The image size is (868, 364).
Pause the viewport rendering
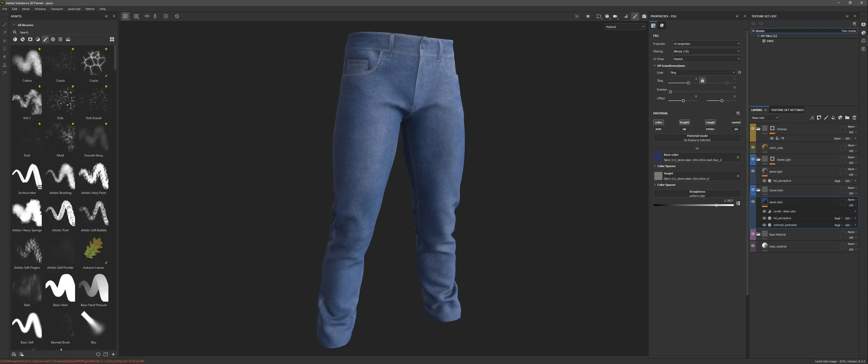pyautogui.click(x=588, y=16)
